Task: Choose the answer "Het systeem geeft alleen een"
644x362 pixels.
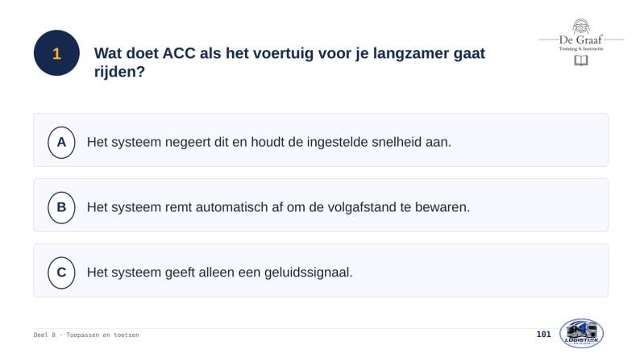Action: pyautogui.click(x=321, y=270)
